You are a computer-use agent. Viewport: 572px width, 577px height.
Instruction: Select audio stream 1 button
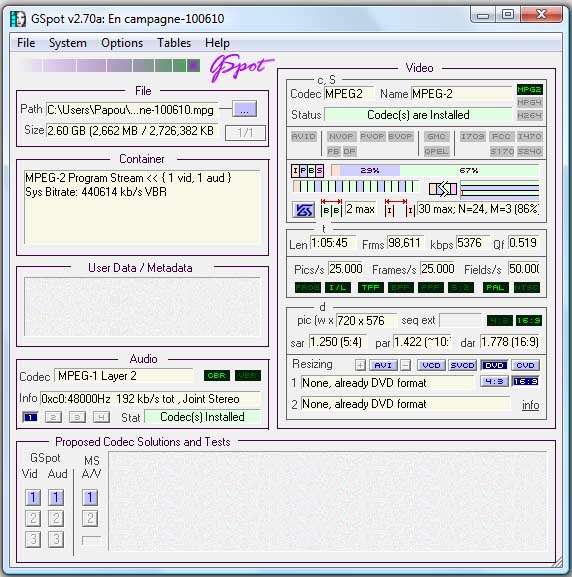[x=30, y=417]
